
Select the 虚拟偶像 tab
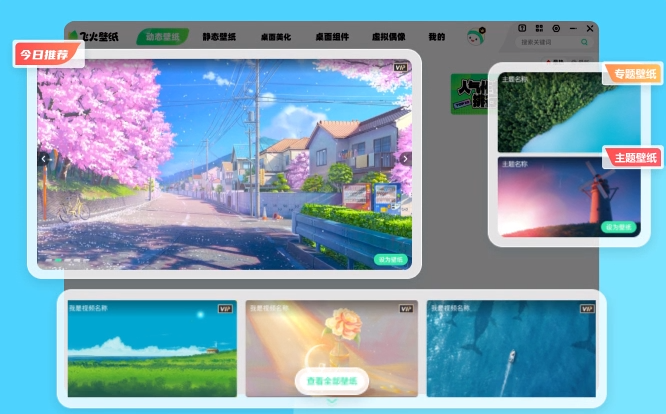389,37
